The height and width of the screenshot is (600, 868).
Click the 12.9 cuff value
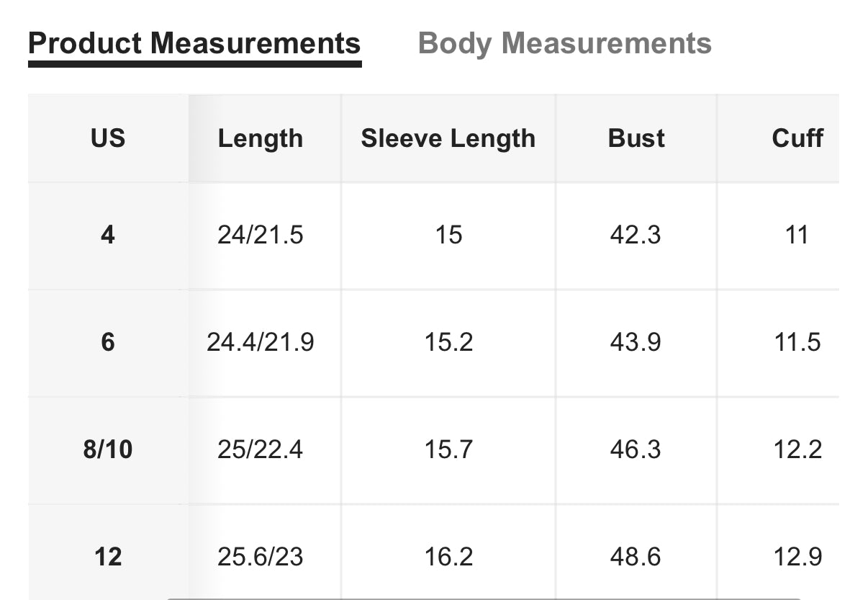[x=797, y=557]
